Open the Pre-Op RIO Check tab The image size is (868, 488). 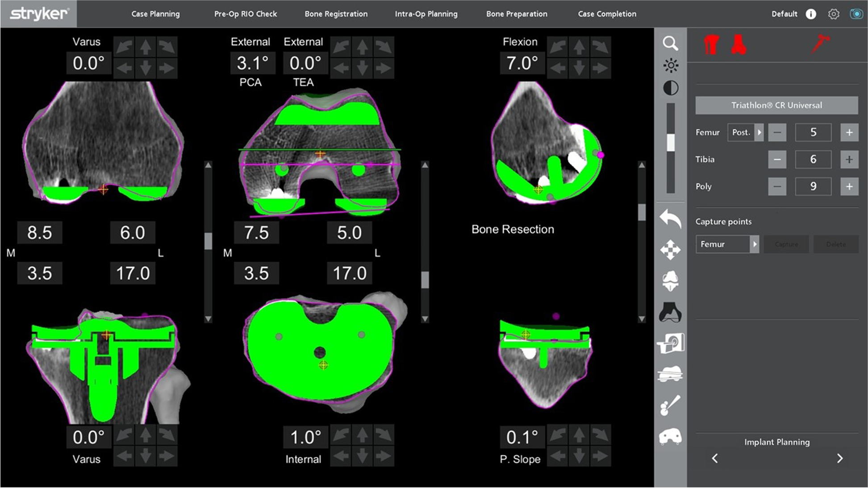[x=246, y=14]
